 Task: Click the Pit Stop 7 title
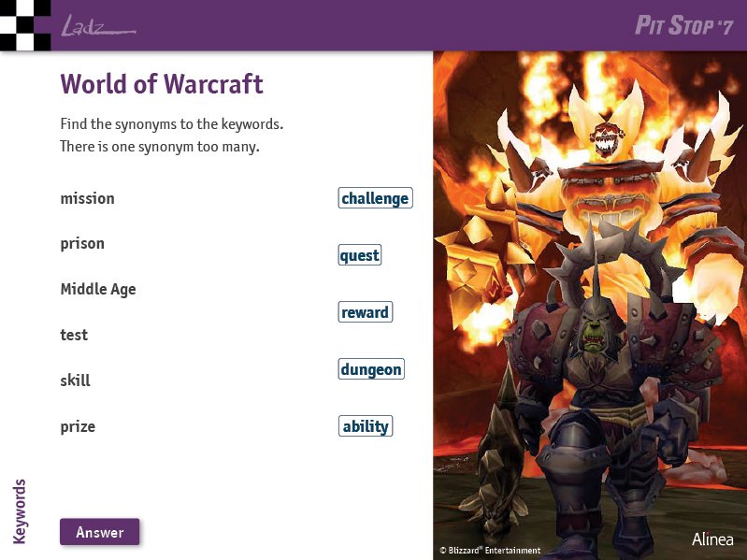pos(684,25)
